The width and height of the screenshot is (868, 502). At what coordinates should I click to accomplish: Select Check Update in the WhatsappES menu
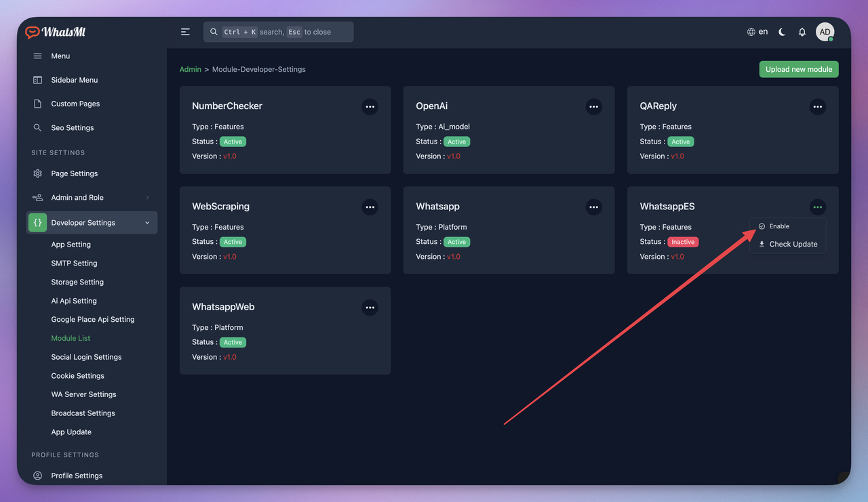click(787, 244)
